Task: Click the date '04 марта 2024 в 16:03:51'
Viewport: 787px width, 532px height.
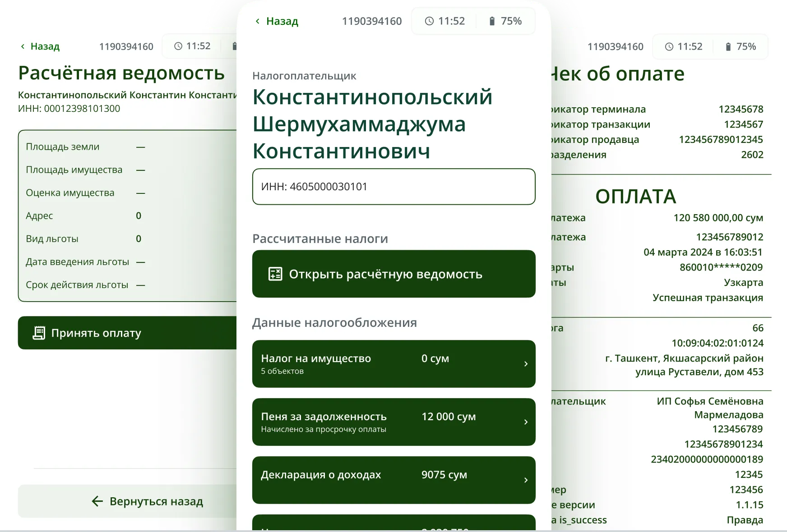Action: 703,252
